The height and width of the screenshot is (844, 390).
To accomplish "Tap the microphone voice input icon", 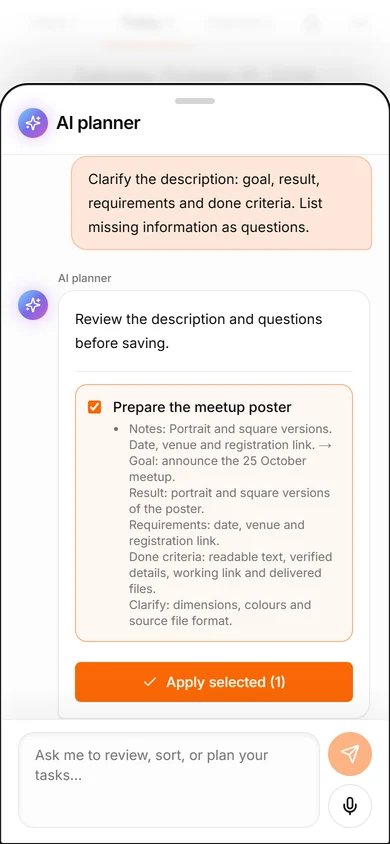I will (350, 806).
